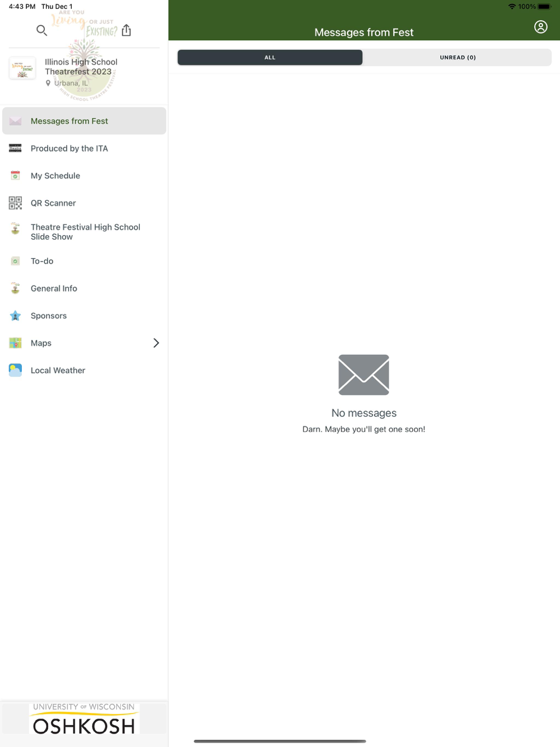
Task: Tap the Theatrefest event logo thumbnail
Action: [x=22, y=68]
